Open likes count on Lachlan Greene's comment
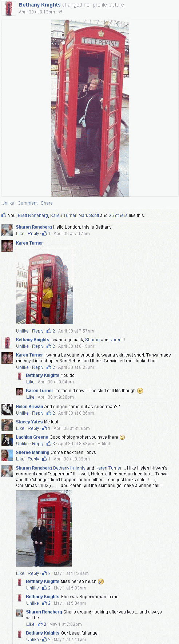This screenshot has width=179, height=644. pyautogui.click(x=51, y=444)
